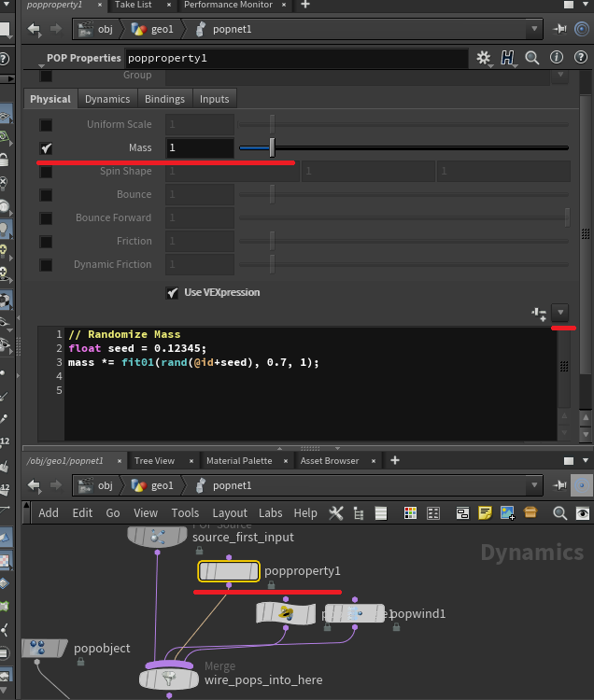Open the Add menu in network editor
The height and width of the screenshot is (700, 594).
(49, 513)
